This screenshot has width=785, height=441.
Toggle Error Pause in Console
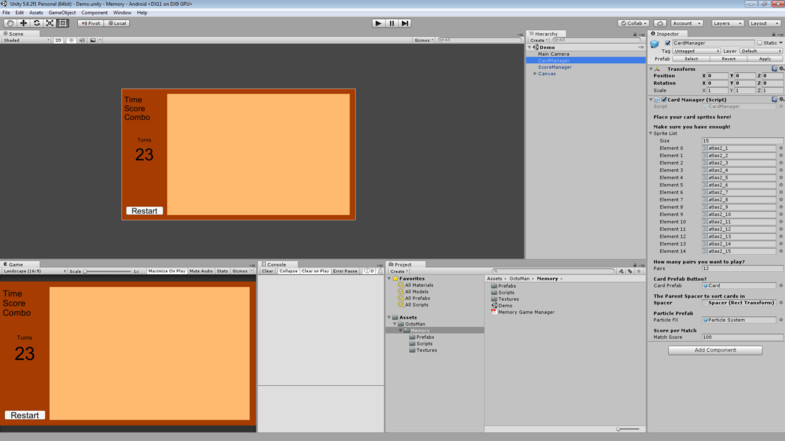coord(345,271)
